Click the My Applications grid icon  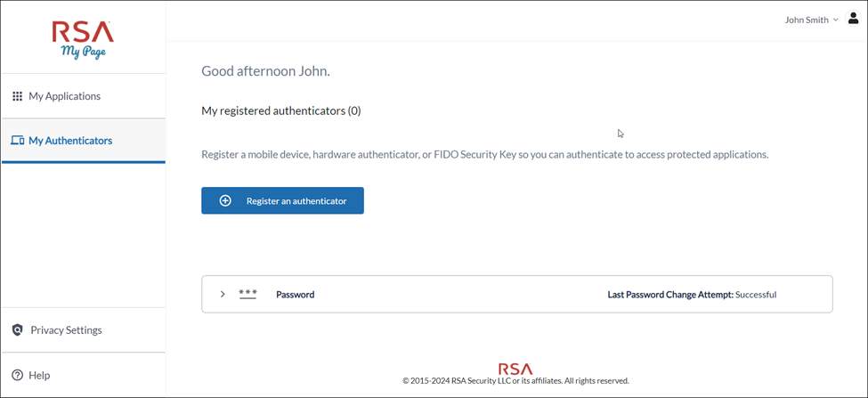[17, 96]
